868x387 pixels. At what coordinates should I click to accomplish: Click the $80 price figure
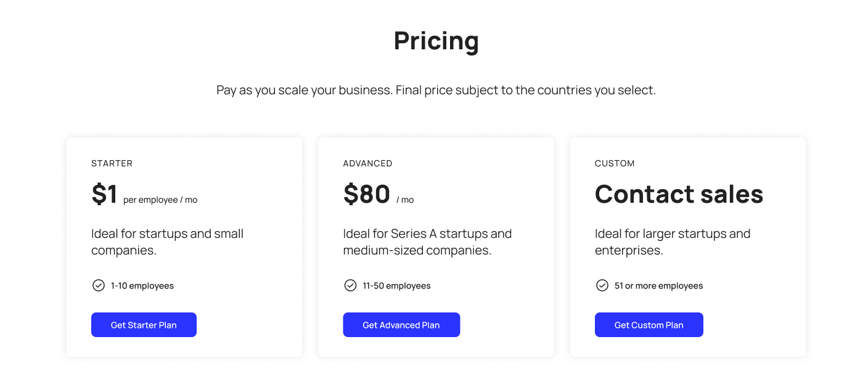[x=366, y=194]
